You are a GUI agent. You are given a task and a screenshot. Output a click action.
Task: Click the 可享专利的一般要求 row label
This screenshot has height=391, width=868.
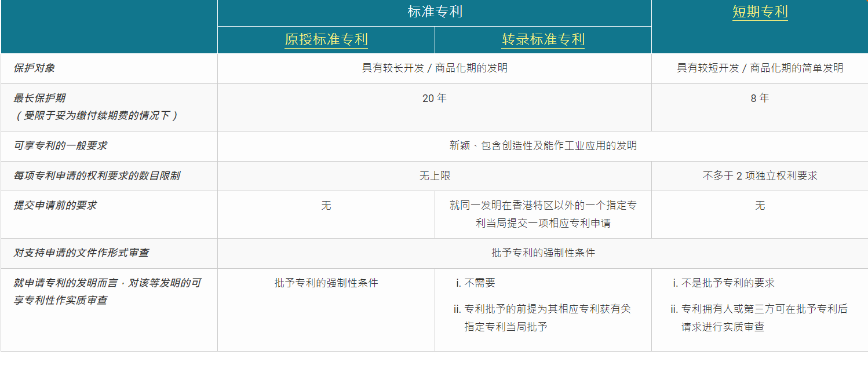click(x=60, y=145)
